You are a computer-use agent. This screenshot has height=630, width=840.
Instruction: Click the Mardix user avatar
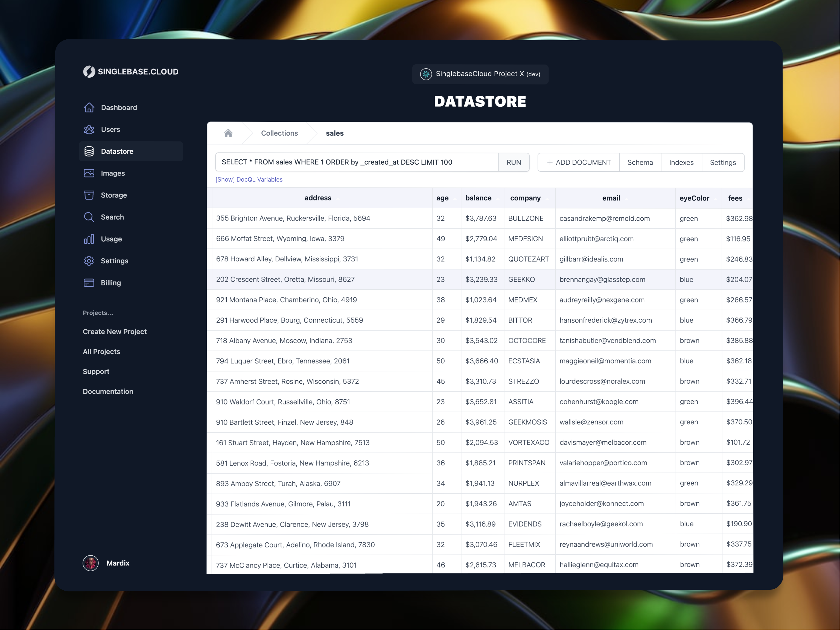pyautogui.click(x=91, y=563)
